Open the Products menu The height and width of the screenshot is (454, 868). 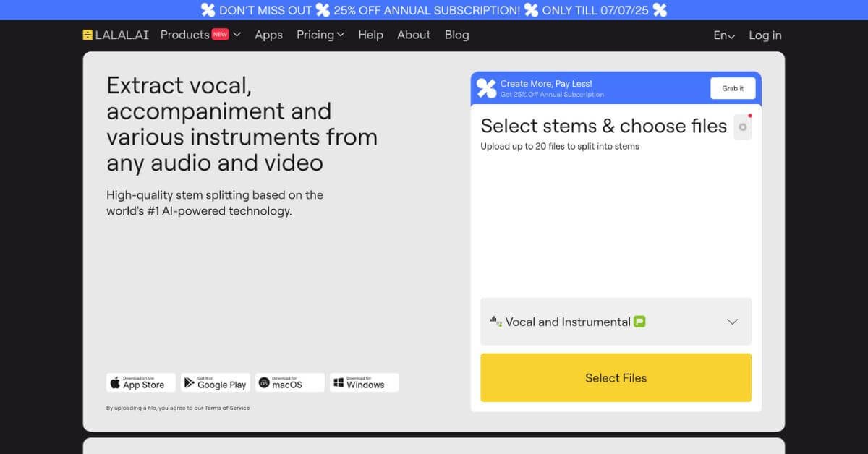(x=184, y=35)
